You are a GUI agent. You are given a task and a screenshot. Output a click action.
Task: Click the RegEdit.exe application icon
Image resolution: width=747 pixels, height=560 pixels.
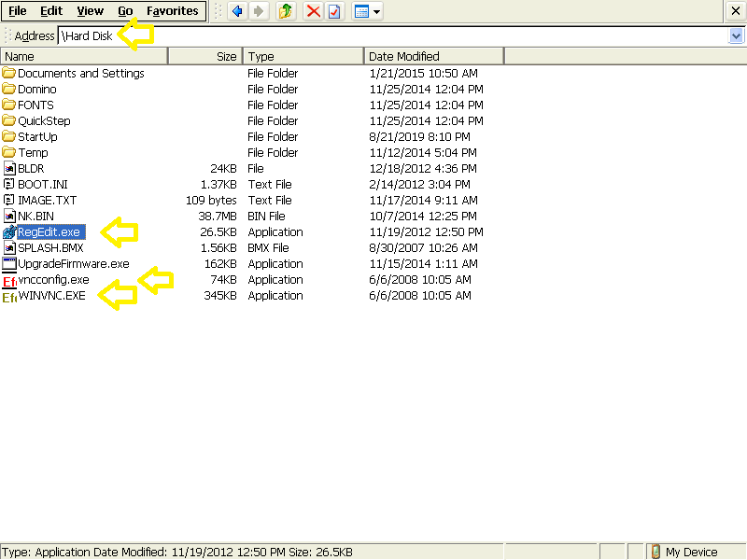pos(9,231)
